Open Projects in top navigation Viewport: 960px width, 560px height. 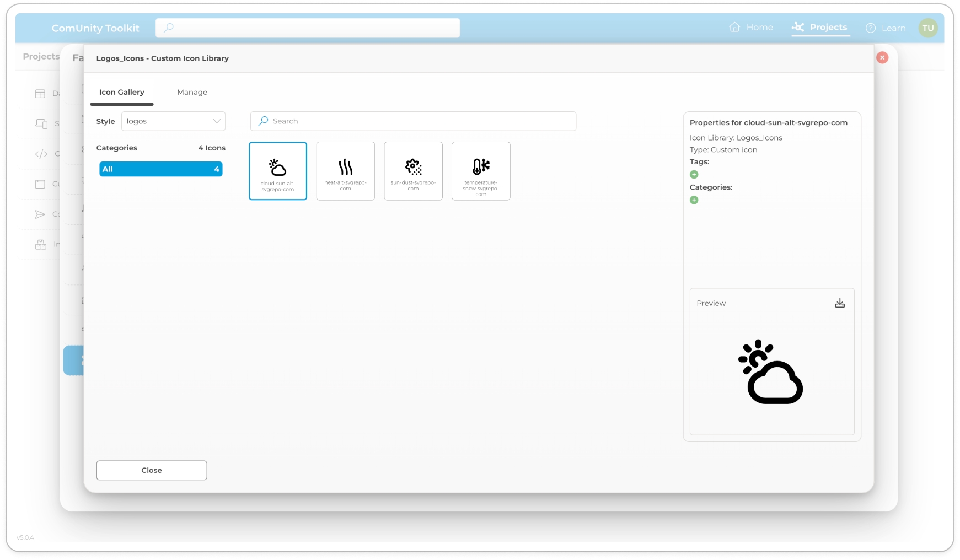(820, 28)
